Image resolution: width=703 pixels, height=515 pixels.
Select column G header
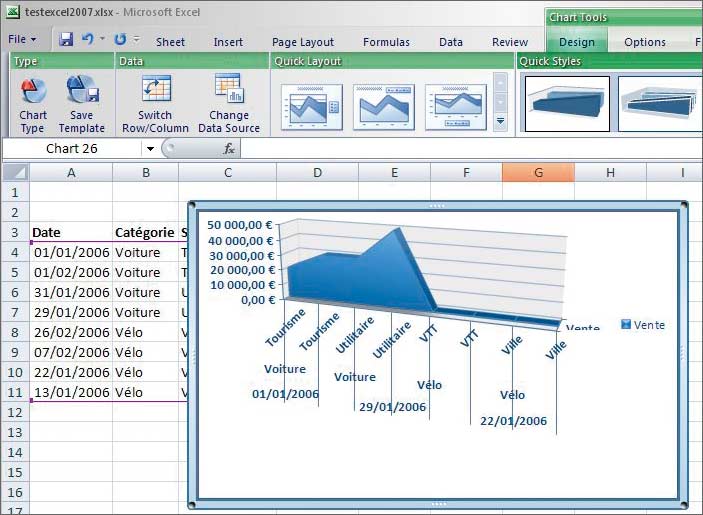[538, 173]
